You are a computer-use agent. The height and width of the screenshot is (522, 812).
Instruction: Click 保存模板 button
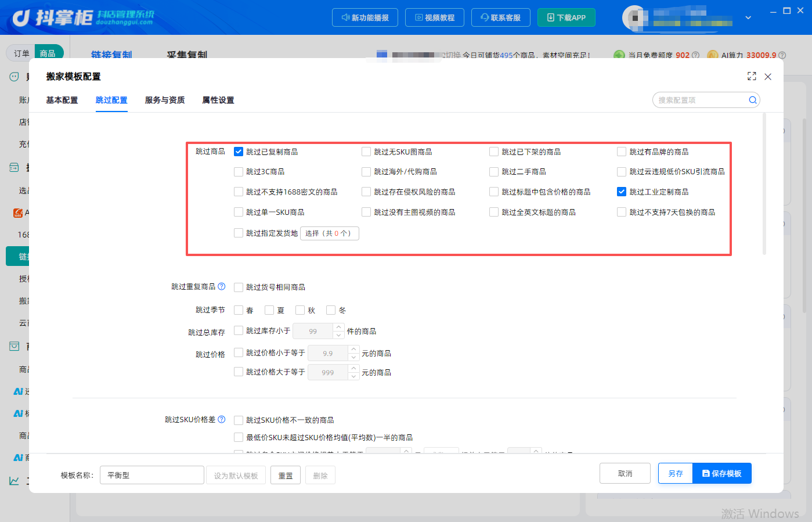click(x=722, y=473)
